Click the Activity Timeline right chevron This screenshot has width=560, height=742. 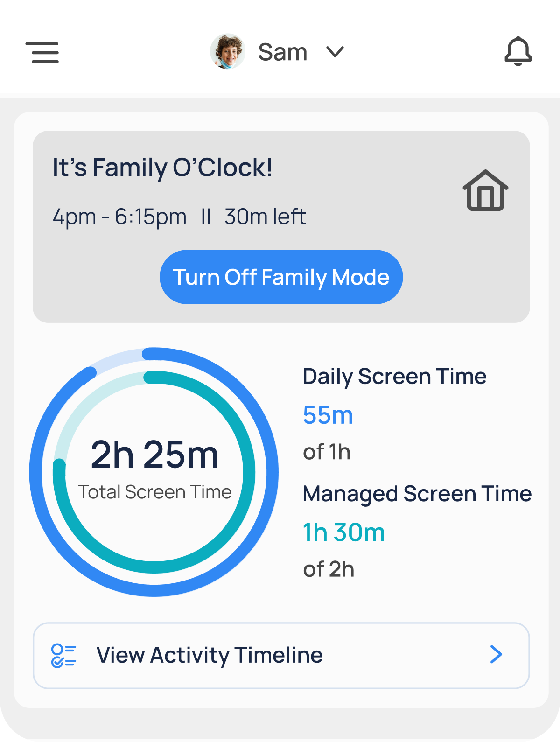click(x=496, y=655)
